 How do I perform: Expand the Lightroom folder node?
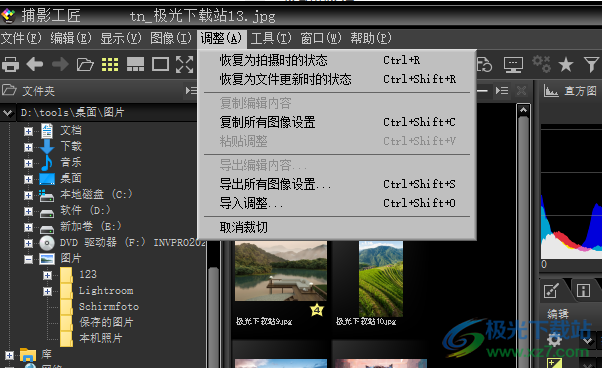pyautogui.click(x=47, y=291)
